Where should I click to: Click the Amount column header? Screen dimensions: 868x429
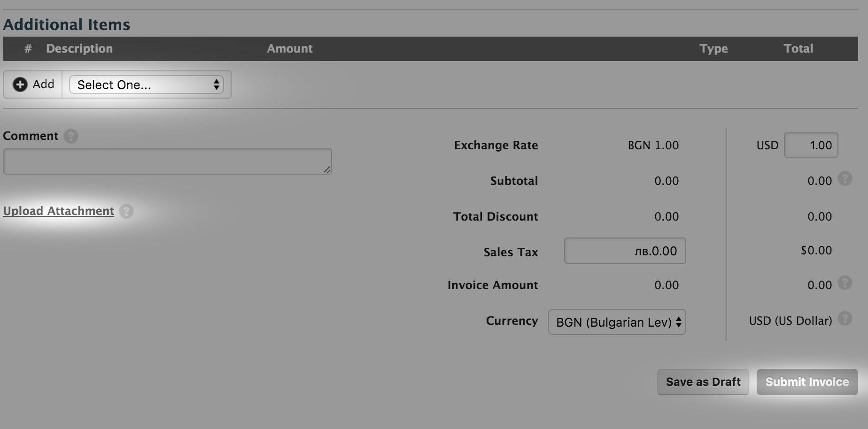click(x=289, y=48)
